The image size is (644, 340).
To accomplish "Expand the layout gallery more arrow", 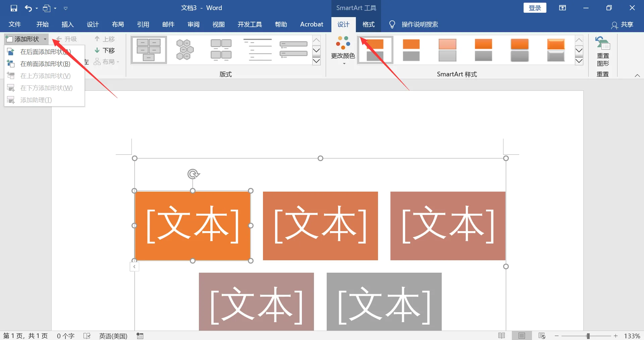I will (x=316, y=61).
